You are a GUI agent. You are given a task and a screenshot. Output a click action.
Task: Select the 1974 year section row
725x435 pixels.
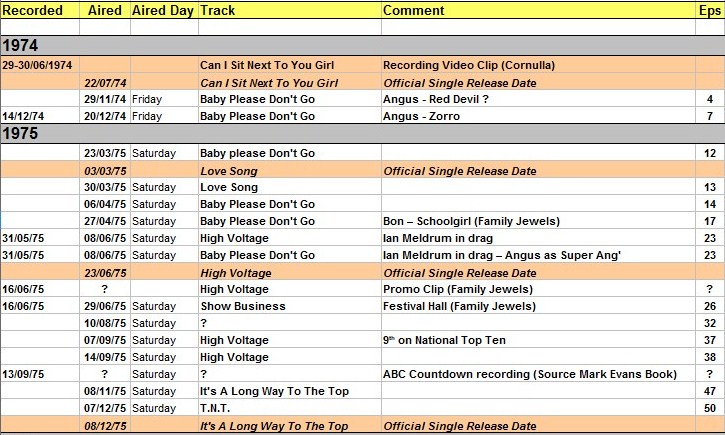coord(362,46)
